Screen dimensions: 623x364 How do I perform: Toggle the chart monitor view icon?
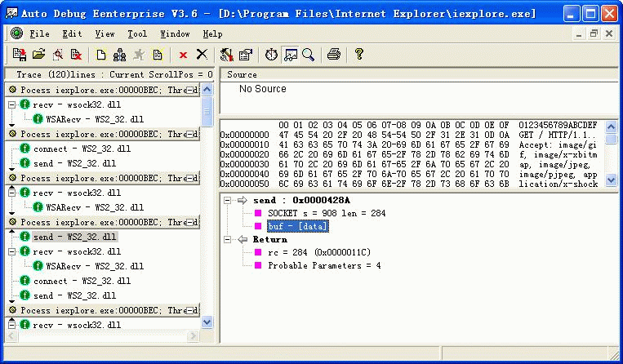(x=291, y=55)
